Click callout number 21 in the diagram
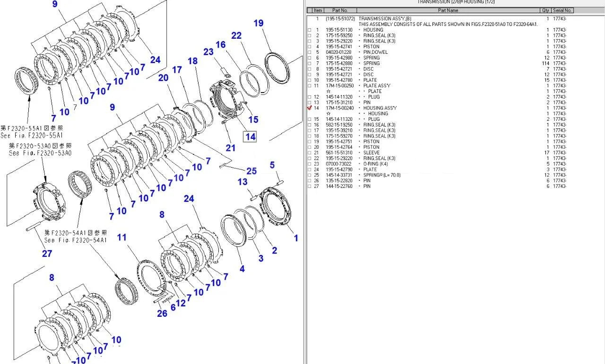 click(x=230, y=148)
